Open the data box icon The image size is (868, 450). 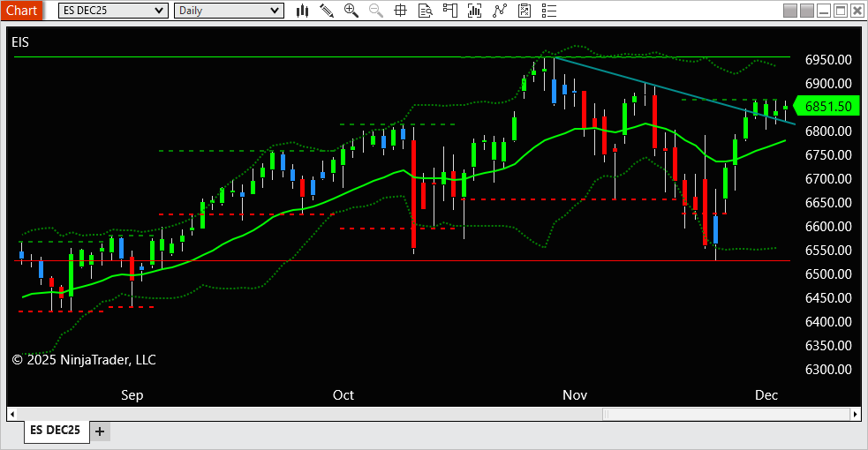[x=425, y=11]
